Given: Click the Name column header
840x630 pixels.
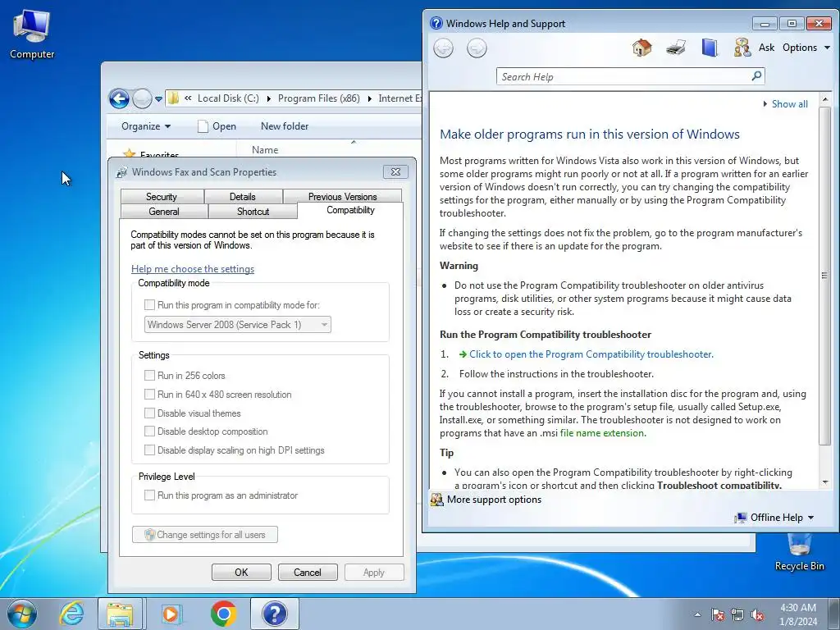Looking at the screenshot, I should click(x=265, y=150).
